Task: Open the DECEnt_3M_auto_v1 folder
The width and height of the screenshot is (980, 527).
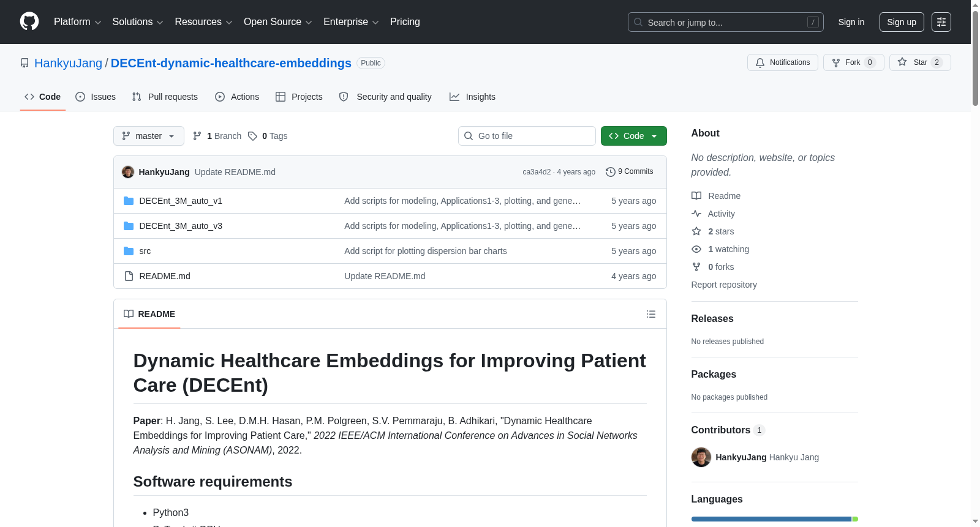Action: (181, 201)
